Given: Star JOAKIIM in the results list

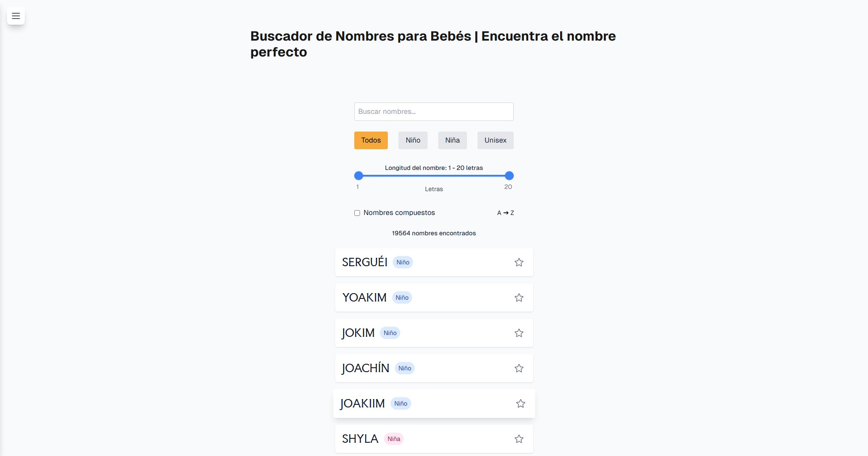Looking at the screenshot, I should tap(520, 403).
